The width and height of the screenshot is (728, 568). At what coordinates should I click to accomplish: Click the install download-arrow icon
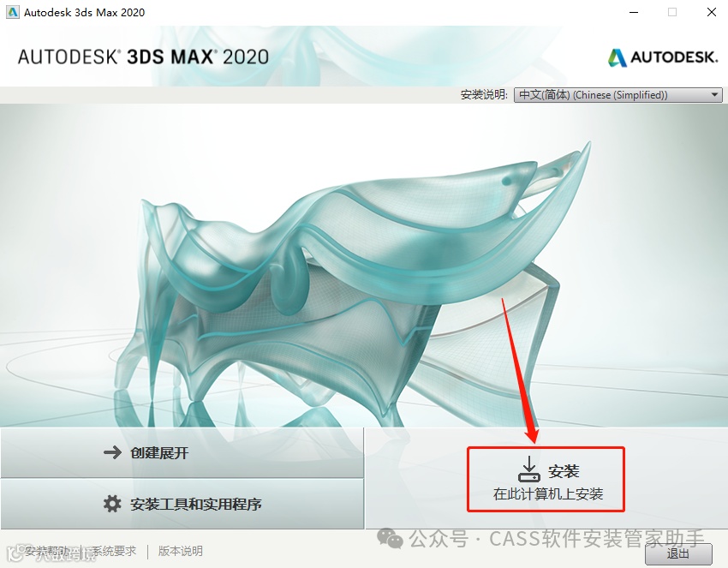pos(528,469)
